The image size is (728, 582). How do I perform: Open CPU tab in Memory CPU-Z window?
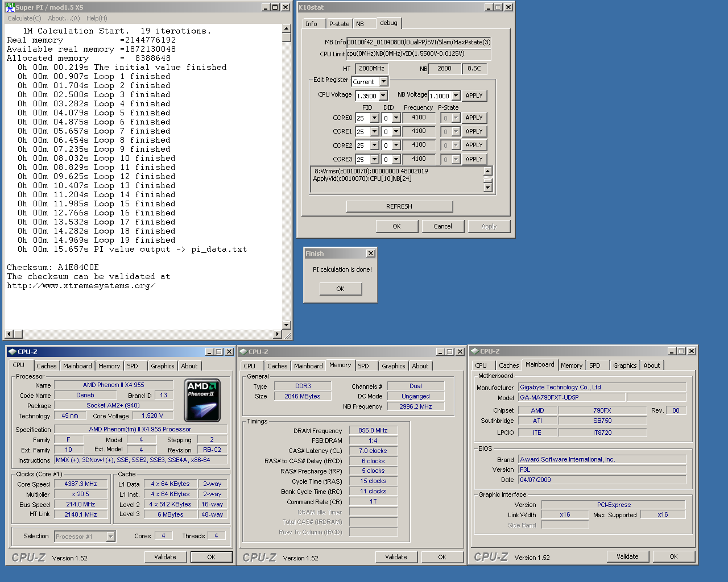coord(250,366)
